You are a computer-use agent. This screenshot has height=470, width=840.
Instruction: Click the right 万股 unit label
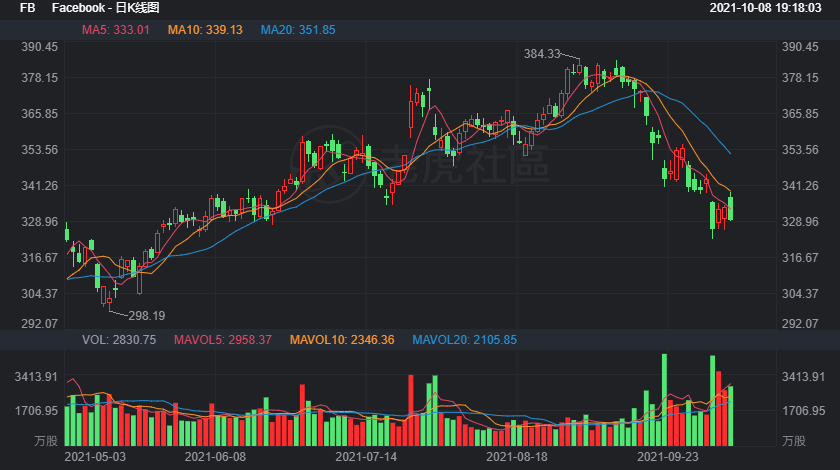point(794,441)
